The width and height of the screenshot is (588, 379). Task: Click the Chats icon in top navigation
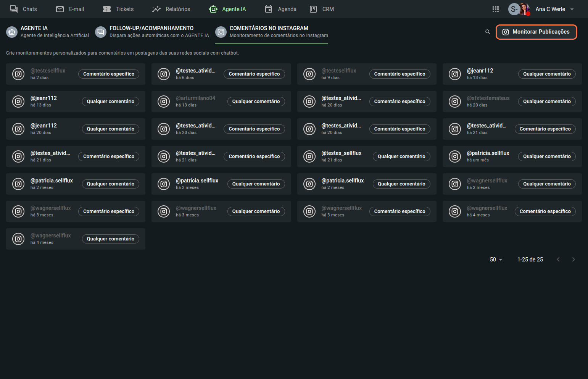click(14, 9)
